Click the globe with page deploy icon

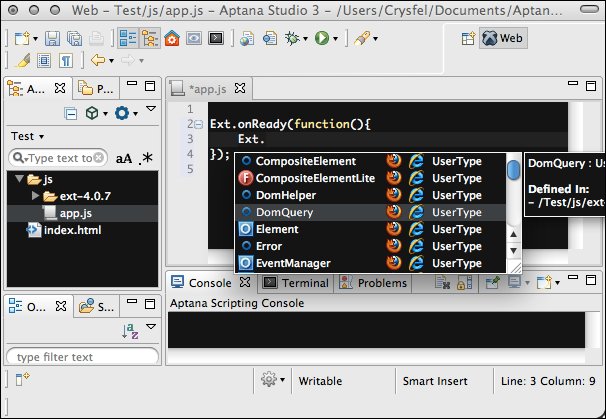point(247,38)
